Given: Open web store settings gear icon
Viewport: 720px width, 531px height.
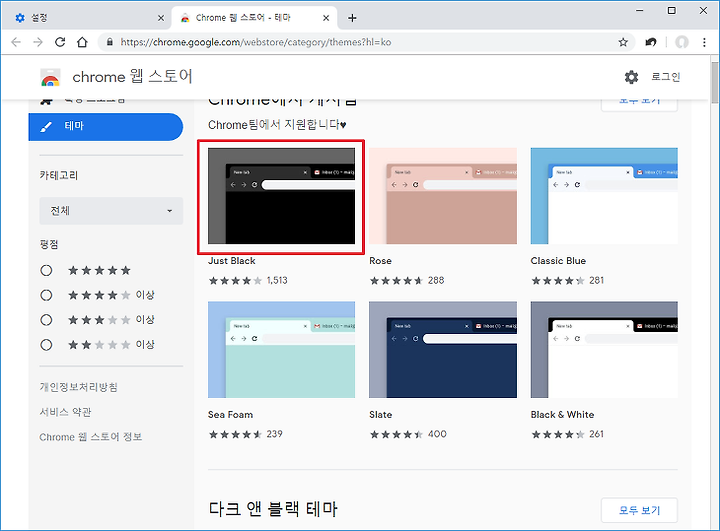Looking at the screenshot, I should click(x=631, y=77).
